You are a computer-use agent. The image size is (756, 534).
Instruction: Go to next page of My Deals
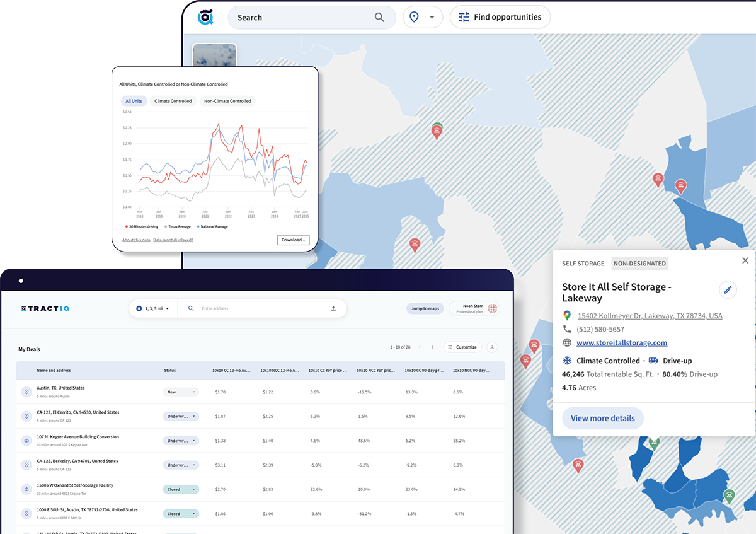433,347
